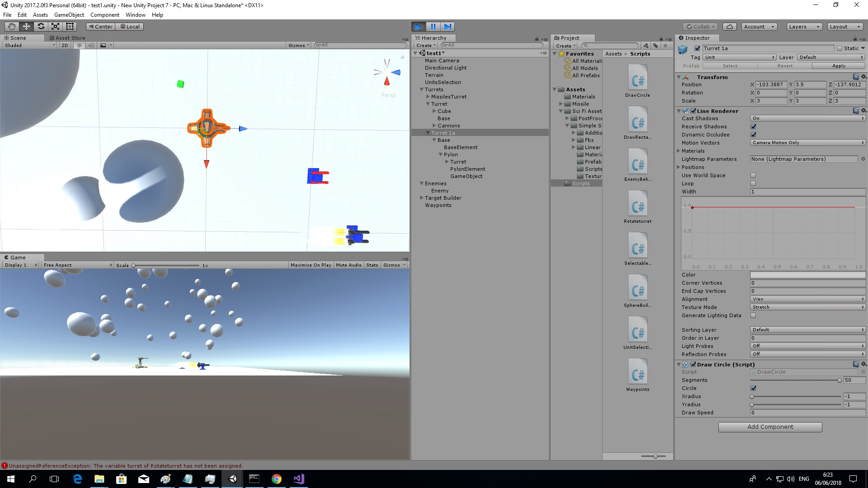Select the Move tool in toolbar
Viewport: 868px width, 488px height.
26,27
